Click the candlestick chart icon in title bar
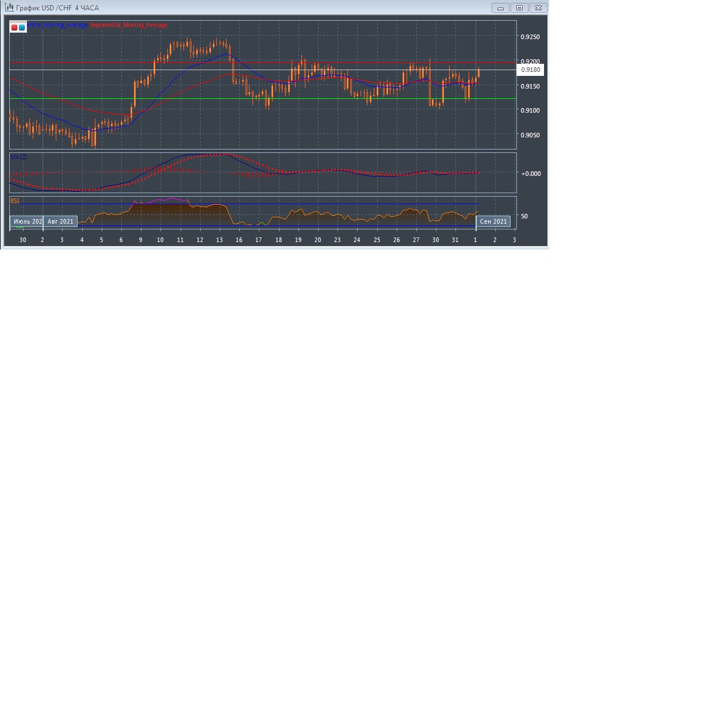This screenshot has width=728, height=706. (9, 8)
